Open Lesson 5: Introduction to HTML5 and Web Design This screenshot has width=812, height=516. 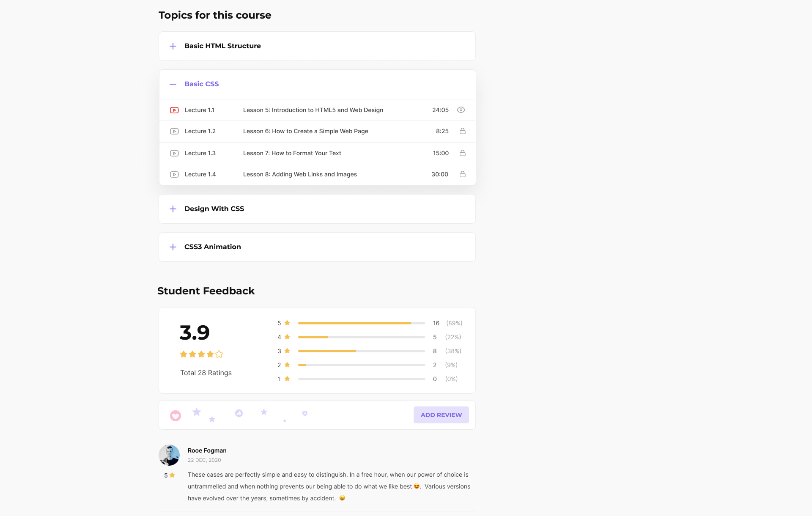(313, 110)
